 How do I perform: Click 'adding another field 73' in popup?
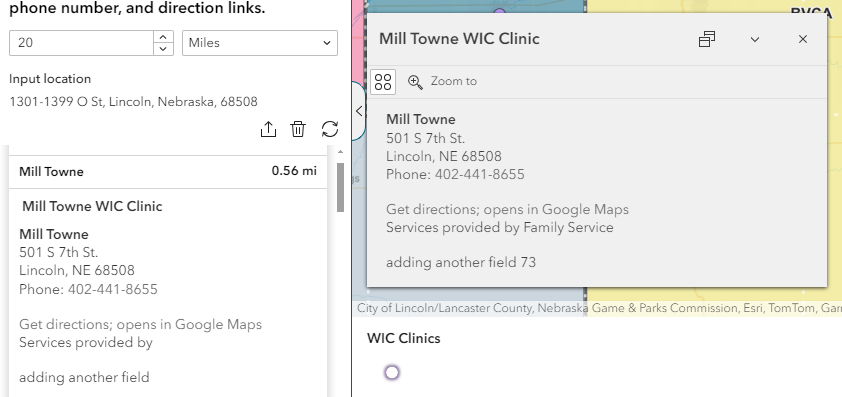tap(461, 262)
